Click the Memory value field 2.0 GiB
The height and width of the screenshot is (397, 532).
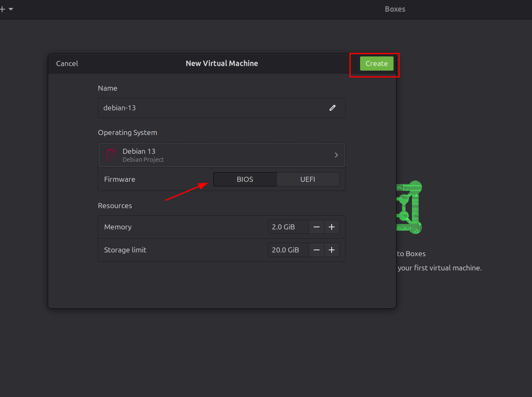point(289,227)
